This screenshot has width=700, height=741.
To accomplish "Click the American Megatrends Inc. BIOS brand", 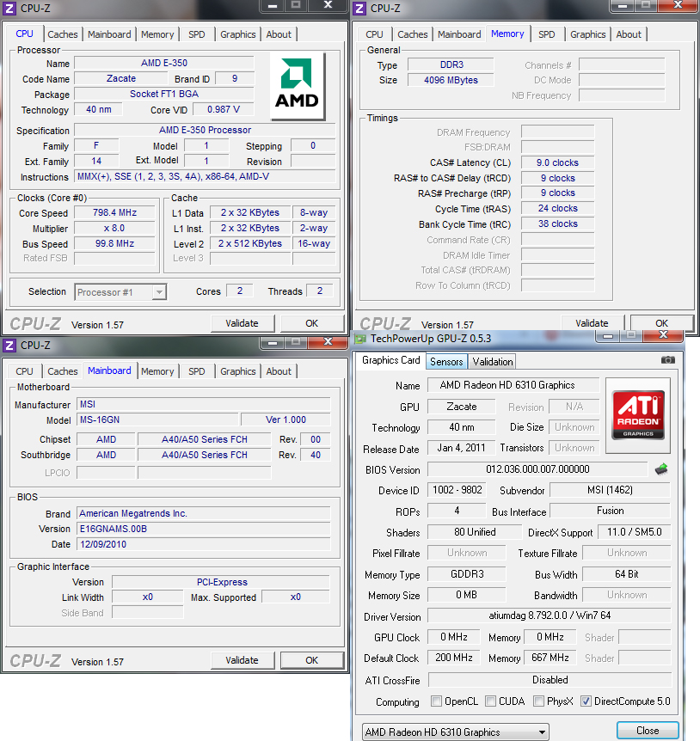I will [203, 513].
